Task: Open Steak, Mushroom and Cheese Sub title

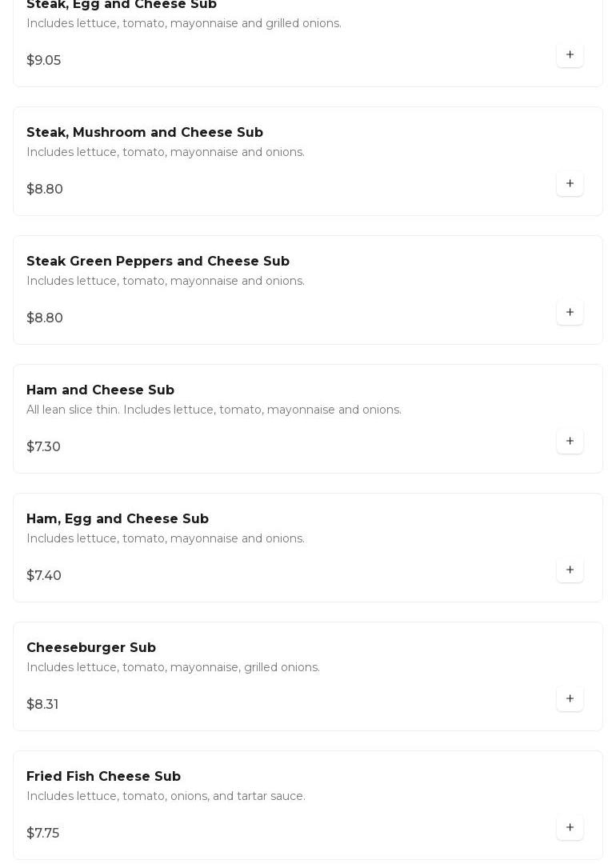Action: (x=145, y=132)
